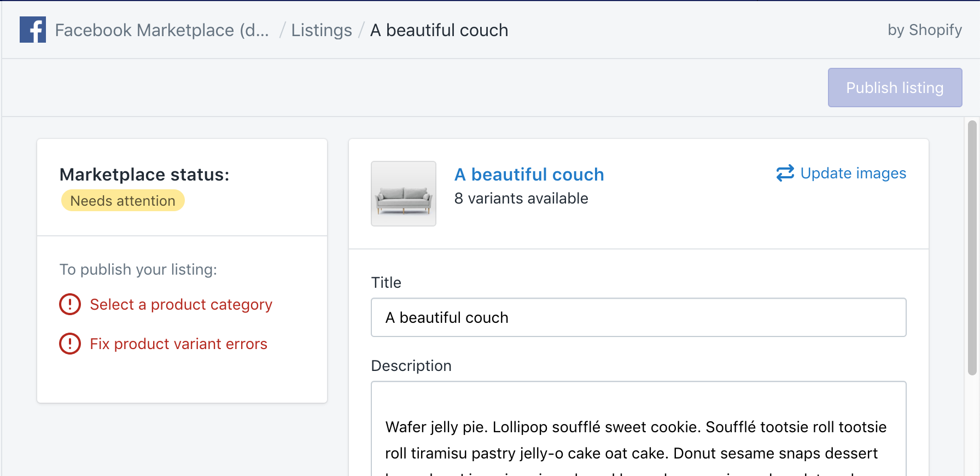Image resolution: width=980 pixels, height=476 pixels.
Task: Click the Update images link text
Action: (853, 173)
